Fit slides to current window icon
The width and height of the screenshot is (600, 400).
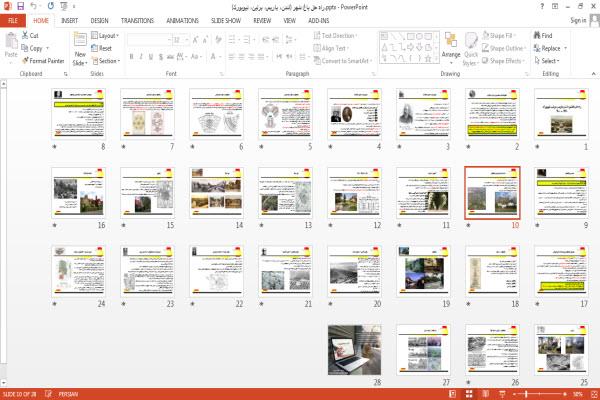click(x=594, y=394)
